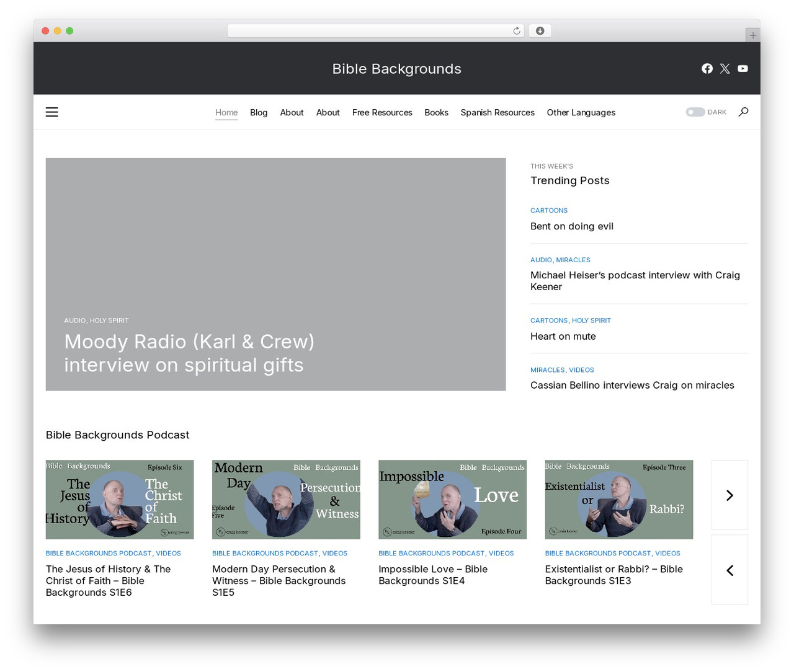Click BIBLE BACKGROUNDS PODCAST category under Impossible Love
This screenshot has height=672, width=794.
(x=432, y=553)
